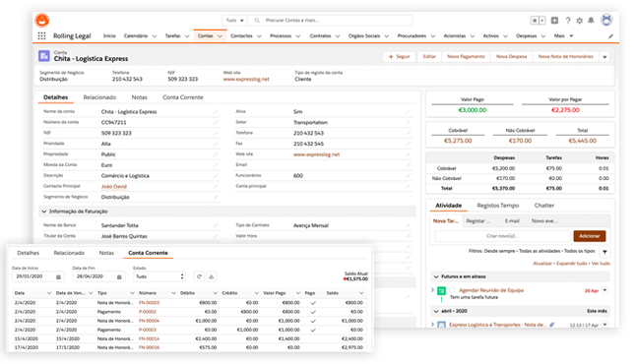Open the help question mark icon

coord(568,21)
